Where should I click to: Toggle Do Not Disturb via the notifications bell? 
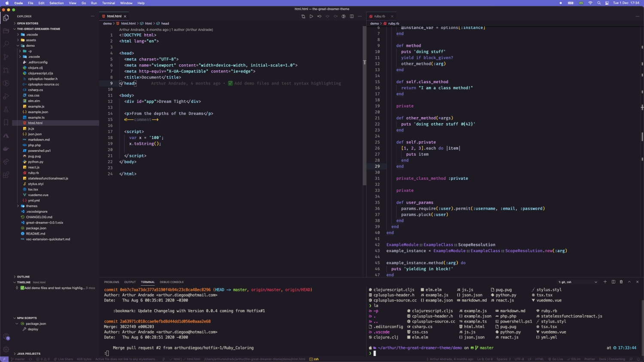point(639,359)
